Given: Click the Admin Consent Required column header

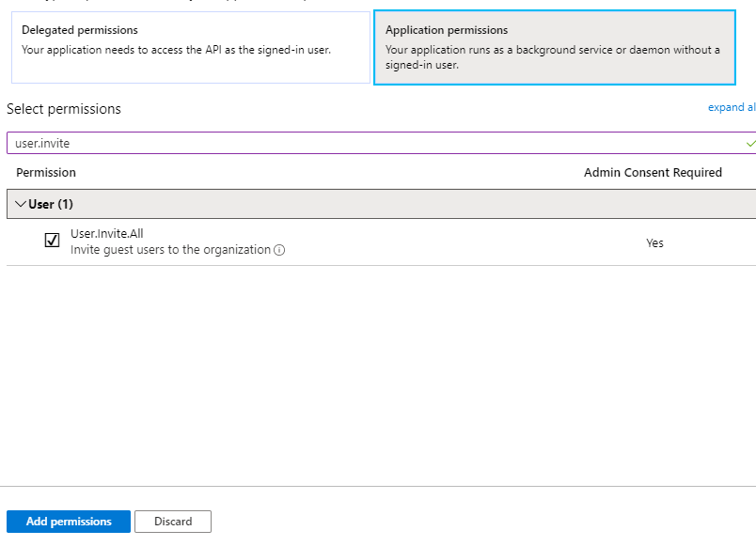Looking at the screenshot, I should click(653, 173).
